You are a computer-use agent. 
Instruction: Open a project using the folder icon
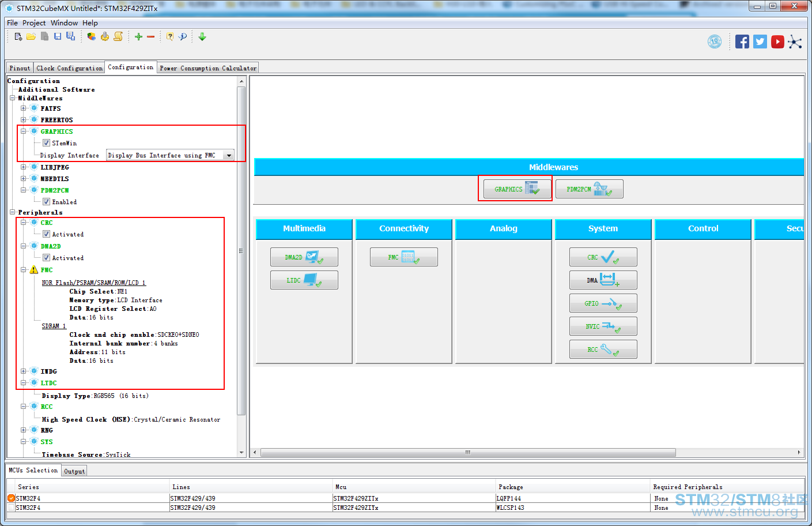31,37
